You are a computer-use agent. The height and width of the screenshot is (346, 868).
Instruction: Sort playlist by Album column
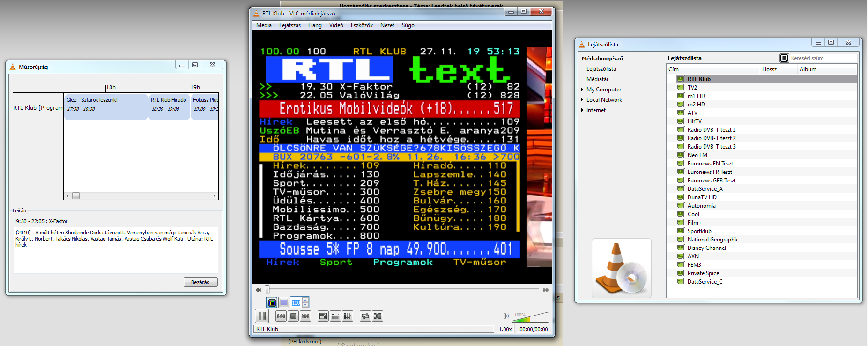coord(827,69)
